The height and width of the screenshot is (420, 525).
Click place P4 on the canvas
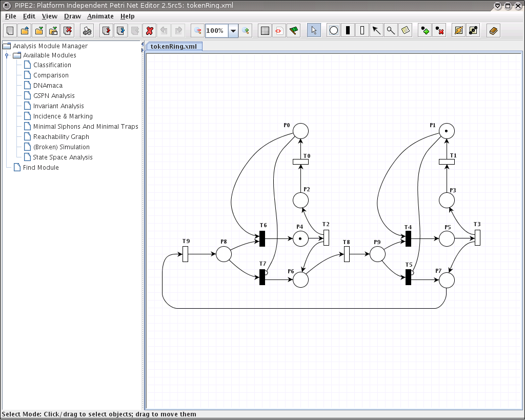[300, 238]
